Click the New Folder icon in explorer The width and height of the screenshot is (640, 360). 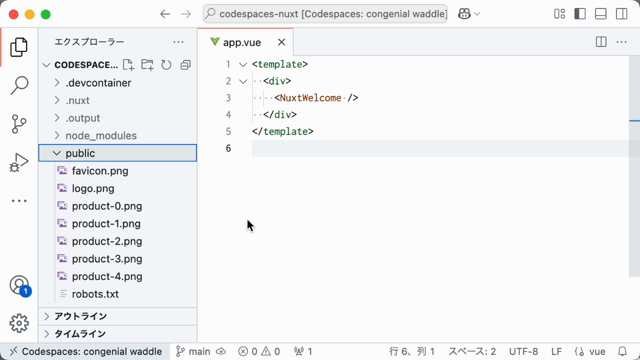(147, 65)
